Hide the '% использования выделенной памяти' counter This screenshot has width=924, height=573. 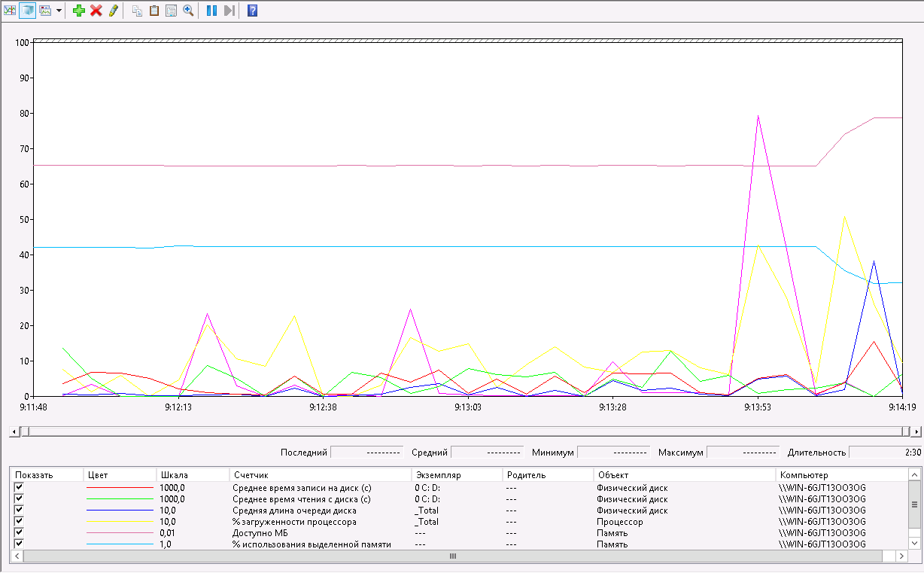pos(20,544)
